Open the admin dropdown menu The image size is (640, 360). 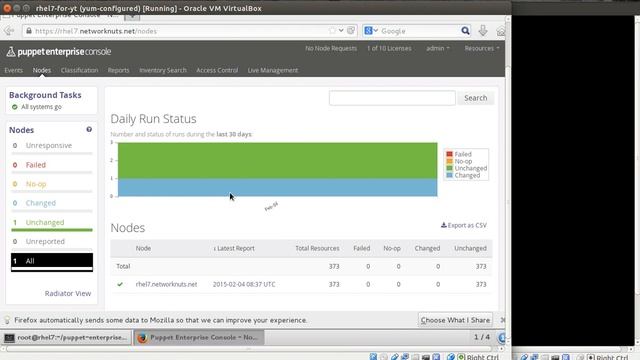tap(438, 48)
